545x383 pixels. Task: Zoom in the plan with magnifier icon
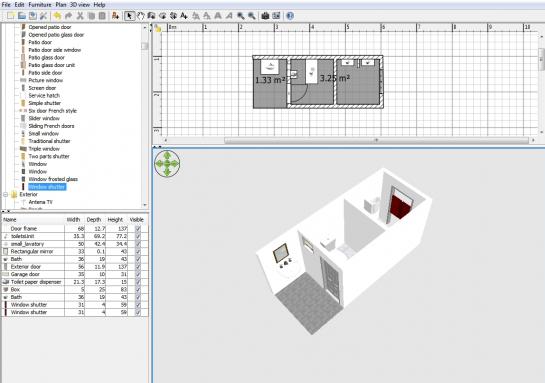(x=241, y=16)
